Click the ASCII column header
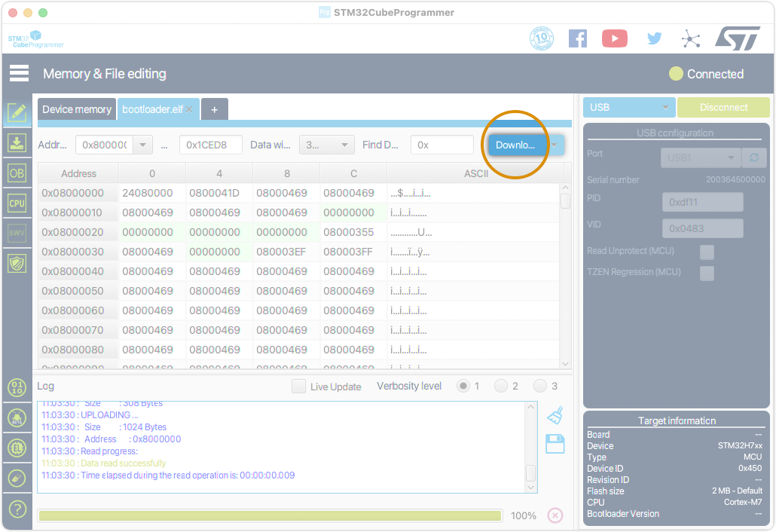The height and width of the screenshot is (532, 776). [x=475, y=174]
